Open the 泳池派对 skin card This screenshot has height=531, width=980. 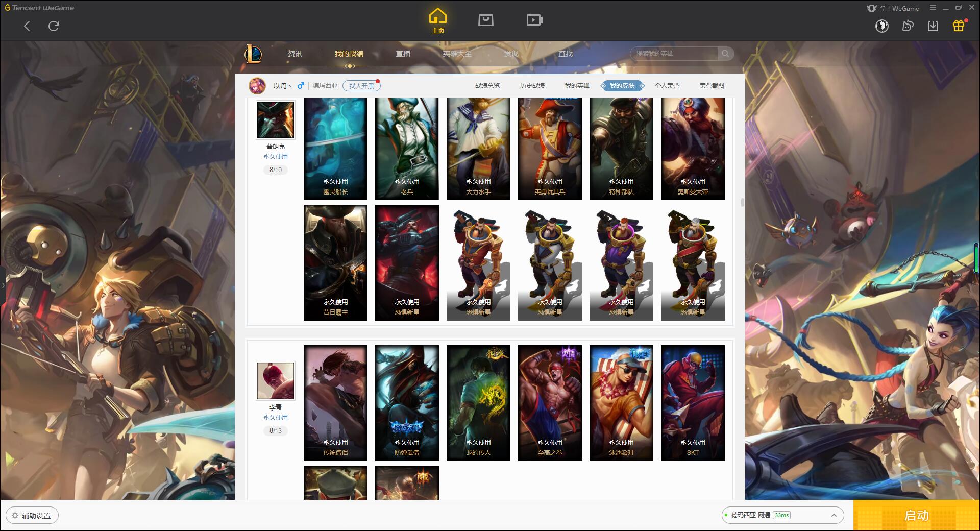pyautogui.click(x=621, y=403)
